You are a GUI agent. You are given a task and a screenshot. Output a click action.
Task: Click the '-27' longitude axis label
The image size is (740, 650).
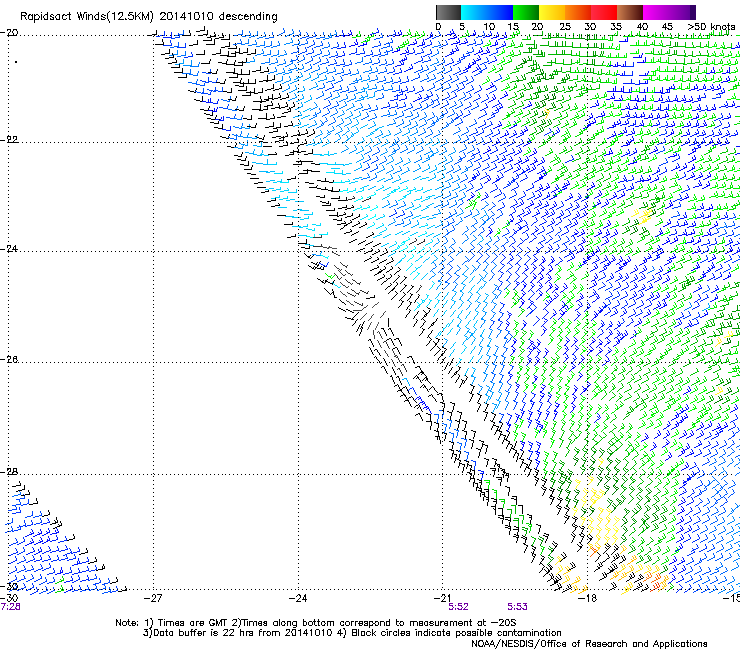tap(153, 598)
